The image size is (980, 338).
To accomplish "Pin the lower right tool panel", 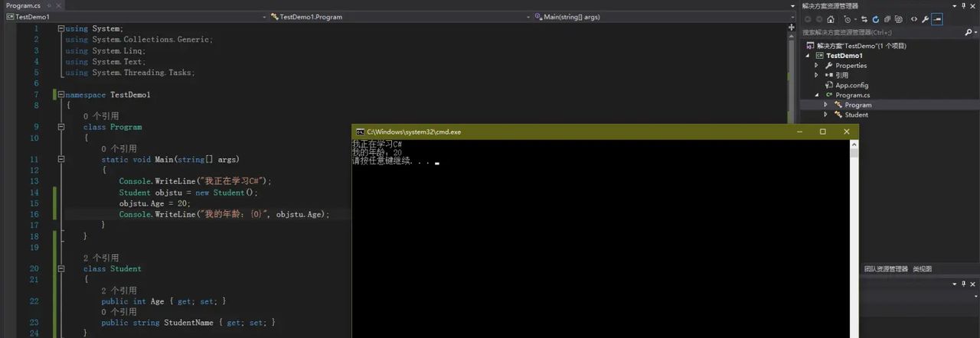I will 962,284.
